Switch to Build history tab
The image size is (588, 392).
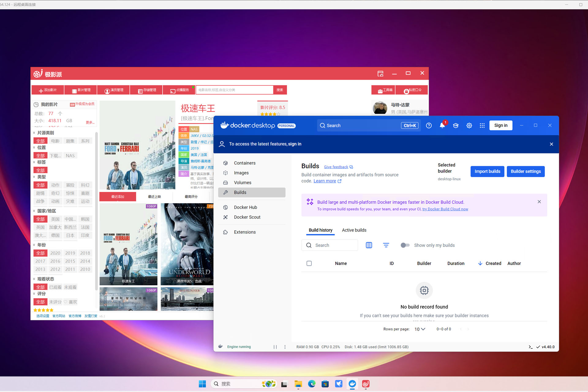[x=320, y=230]
